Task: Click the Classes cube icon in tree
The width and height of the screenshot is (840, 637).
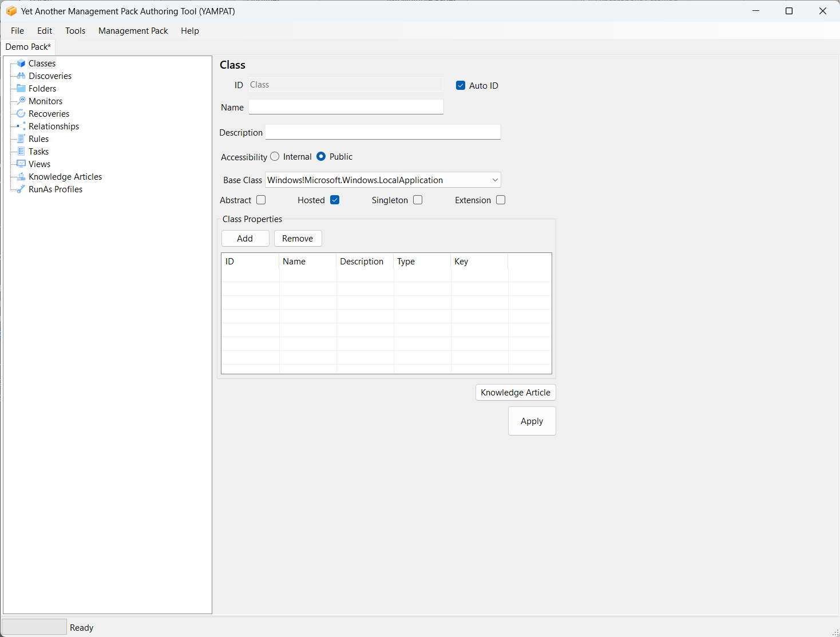Action: [21, 64]
